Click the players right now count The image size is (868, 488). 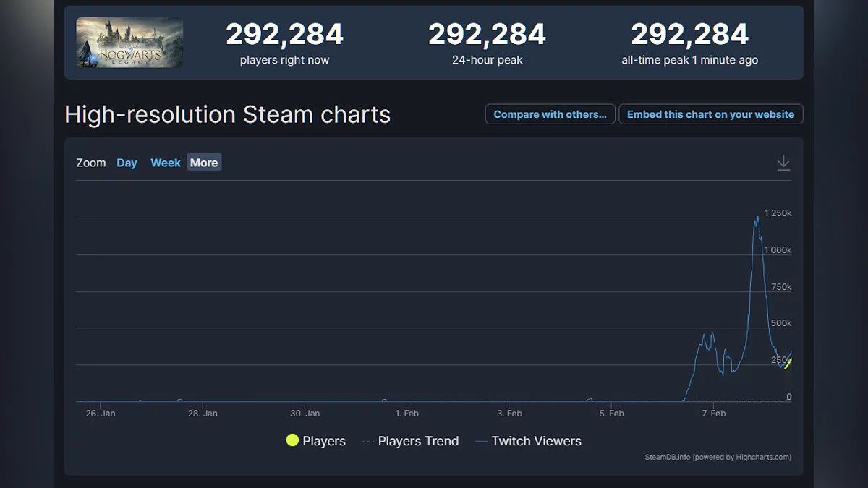click(284, 34)
